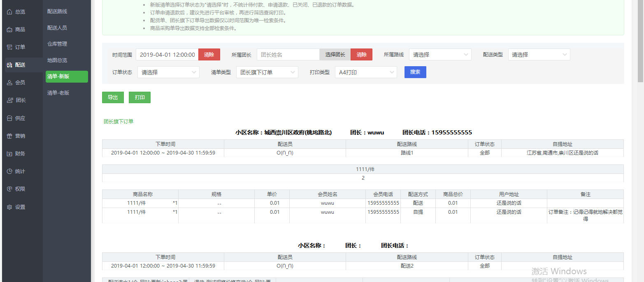644x282 pixels.
Task: Click the 团长 group leader icon
Action: 9,100
